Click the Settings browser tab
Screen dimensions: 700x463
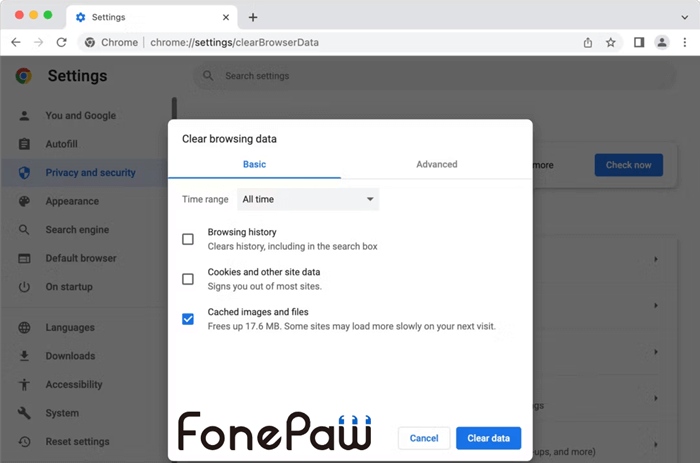(x=152, y=17)
